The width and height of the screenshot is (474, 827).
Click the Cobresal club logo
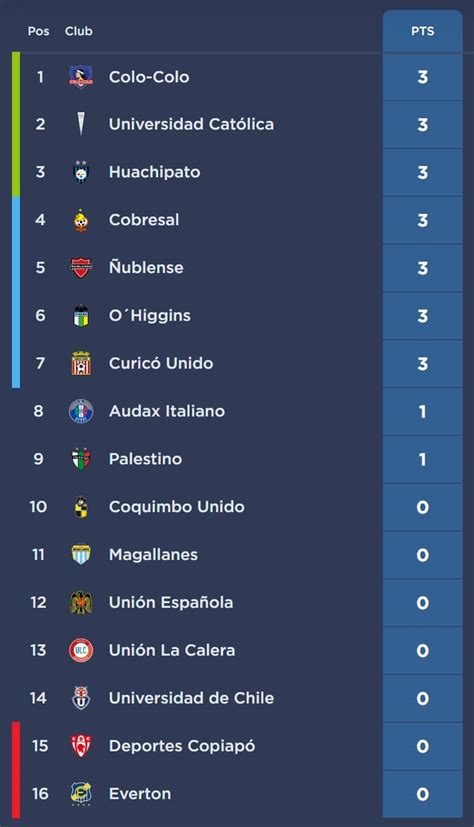(x=81, y=220)
